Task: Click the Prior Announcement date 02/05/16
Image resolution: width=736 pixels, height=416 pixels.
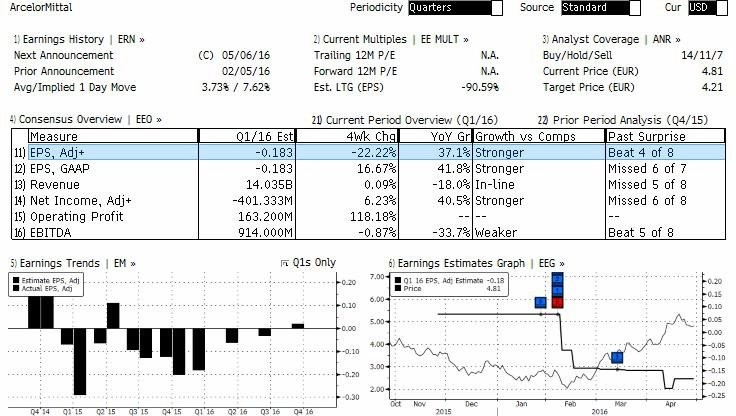Action: (x=246, y=71)
